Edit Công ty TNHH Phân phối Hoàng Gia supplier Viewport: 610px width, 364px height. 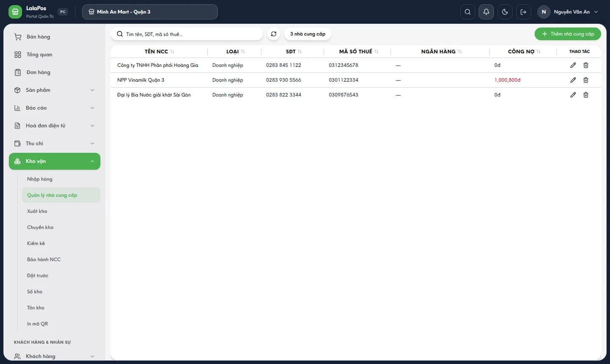pyautogui.click(x=573, y=65)
